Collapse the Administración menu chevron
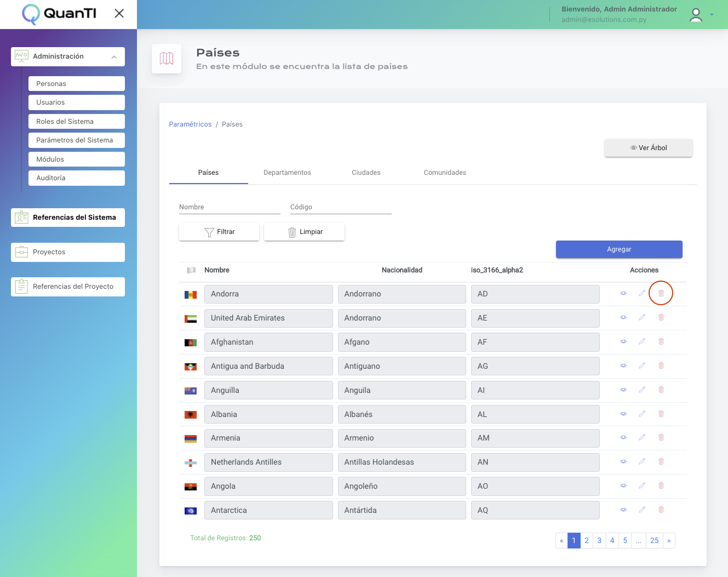Screen dimensions: 728x577 coord(114,57)
